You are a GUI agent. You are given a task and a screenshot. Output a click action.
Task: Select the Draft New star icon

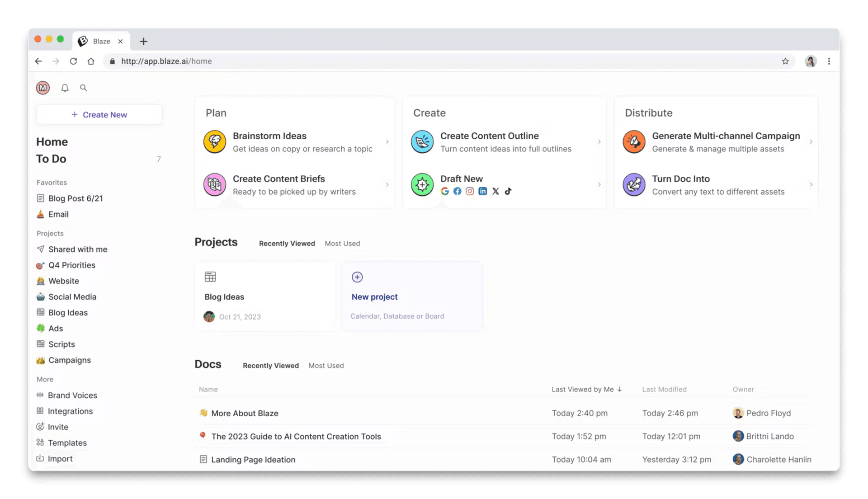(422, 184)
